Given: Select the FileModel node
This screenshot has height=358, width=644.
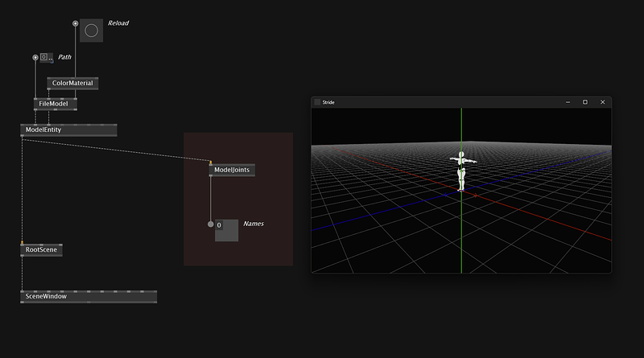Looking at the screenshot, I should click(x=55, y=104).
